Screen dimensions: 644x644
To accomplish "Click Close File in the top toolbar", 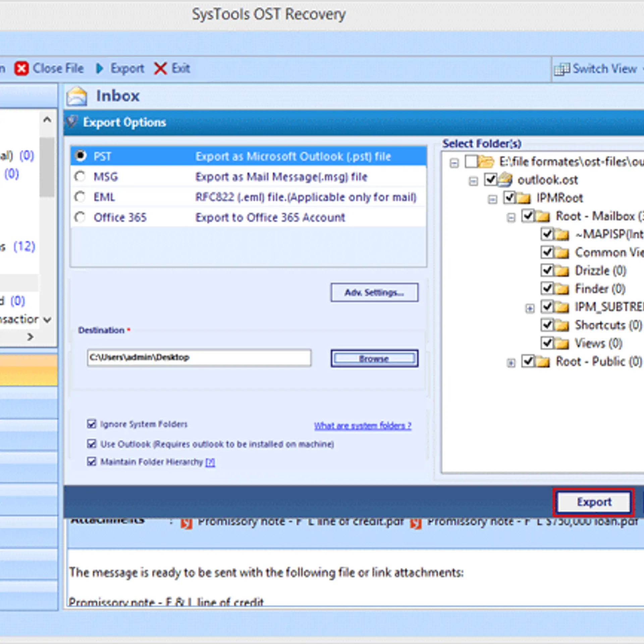I will (58, 68).
